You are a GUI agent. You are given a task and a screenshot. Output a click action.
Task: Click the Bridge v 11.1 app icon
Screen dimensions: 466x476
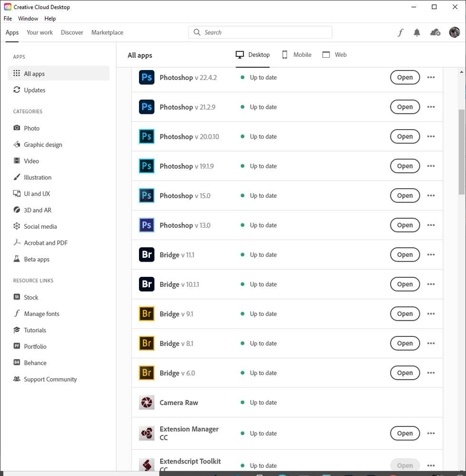[x=147, y=254]
